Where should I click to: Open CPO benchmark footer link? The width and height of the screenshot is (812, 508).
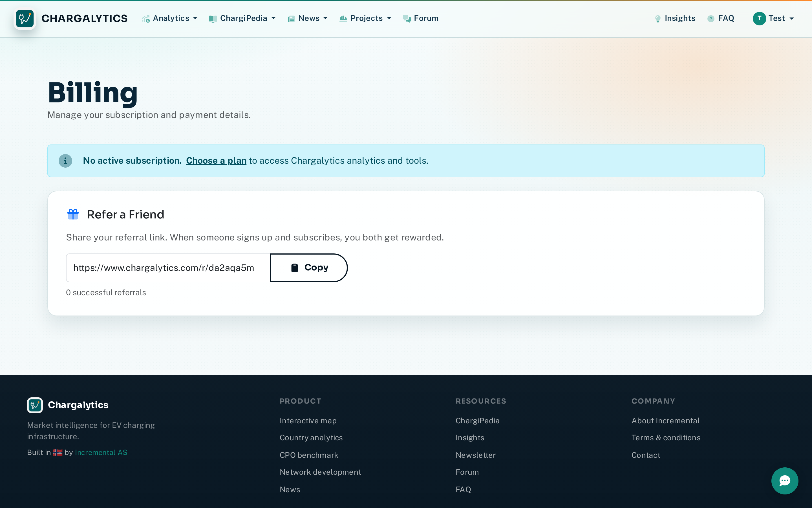pyautogui.click(x=309, y=455)
